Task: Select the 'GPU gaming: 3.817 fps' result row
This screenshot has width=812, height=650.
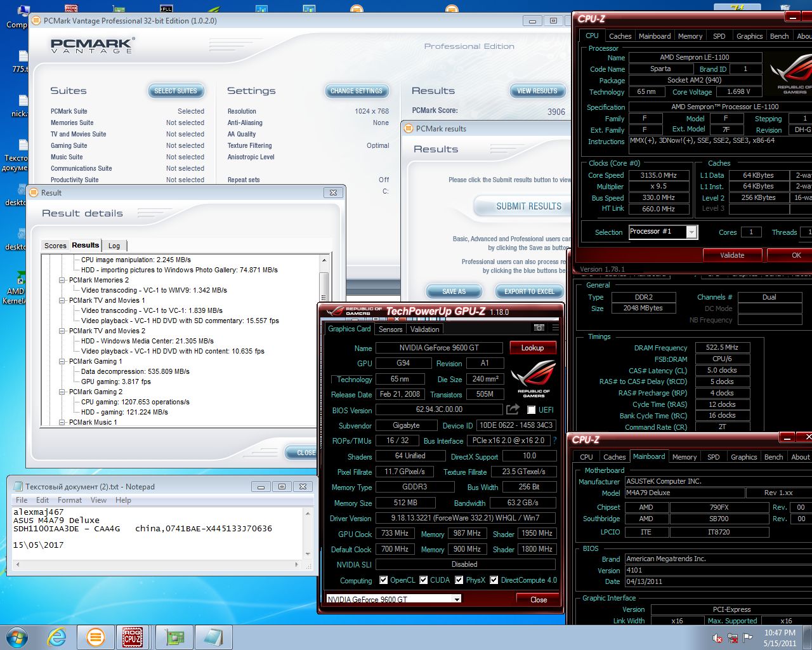Action: pyautogui.click(x=116, y=381)
